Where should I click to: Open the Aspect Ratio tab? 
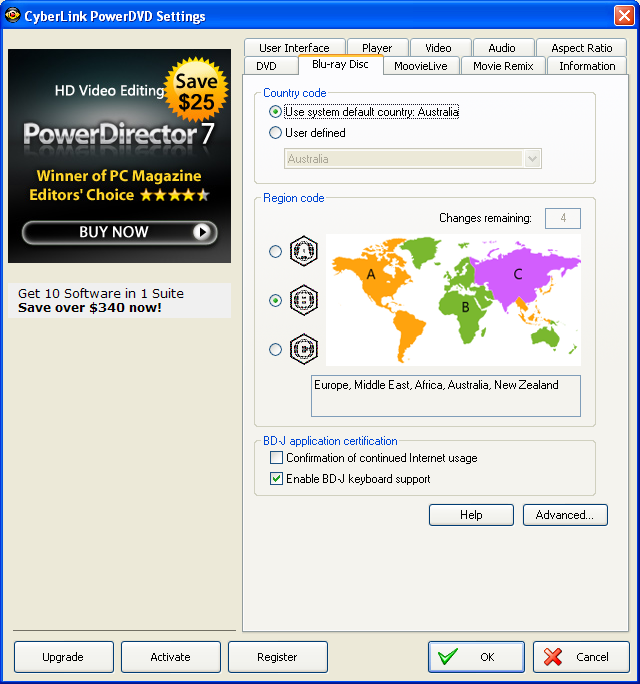[581, 48]
